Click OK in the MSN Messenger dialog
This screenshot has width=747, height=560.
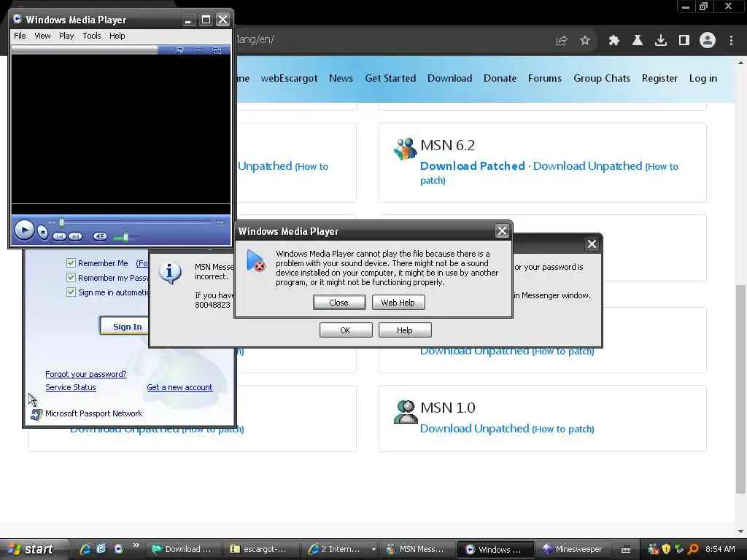[346, 330]
